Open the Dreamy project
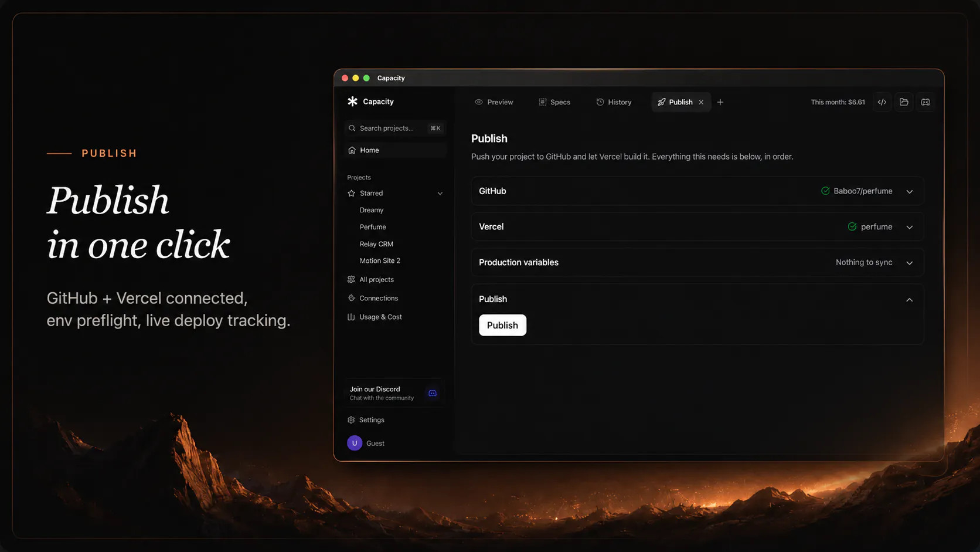This screenshot has height=552, width=980. [x=372, y=210]
